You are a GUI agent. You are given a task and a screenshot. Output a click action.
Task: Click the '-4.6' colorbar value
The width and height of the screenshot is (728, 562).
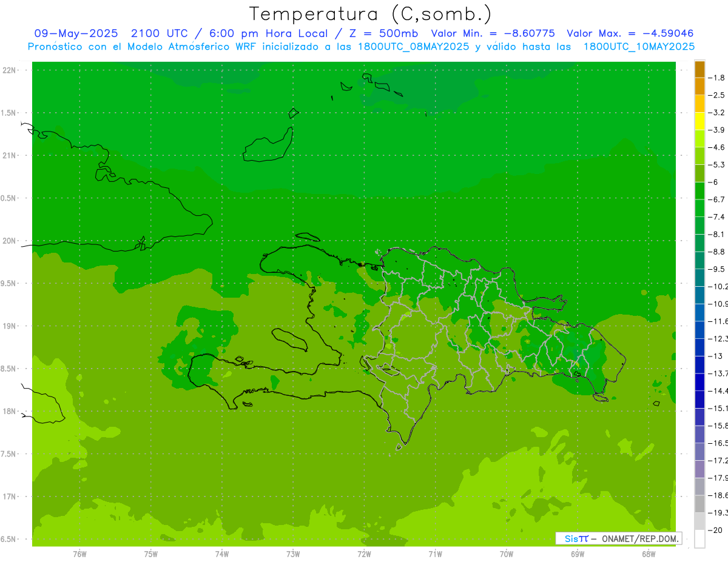(x=717, y=147)
